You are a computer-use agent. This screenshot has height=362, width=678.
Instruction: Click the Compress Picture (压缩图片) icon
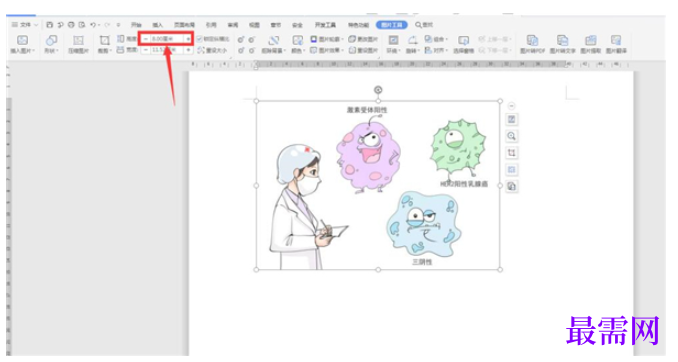(78, 41)
